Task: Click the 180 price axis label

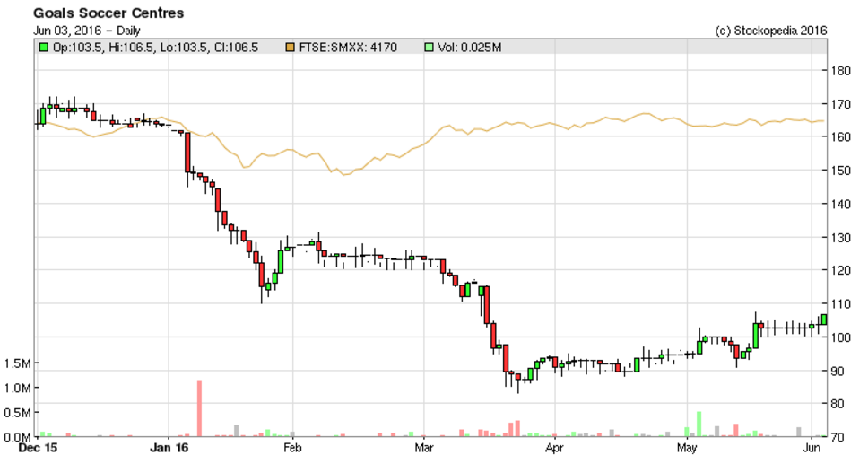Action: click(x=840, y=70)
